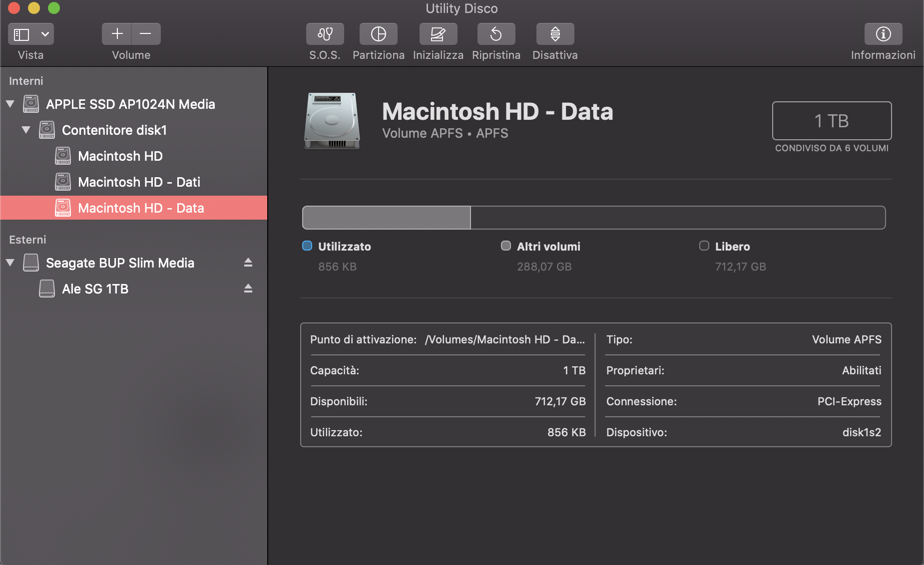
Task: Toggle sidebar with Vista button
Action: [21, 34]
